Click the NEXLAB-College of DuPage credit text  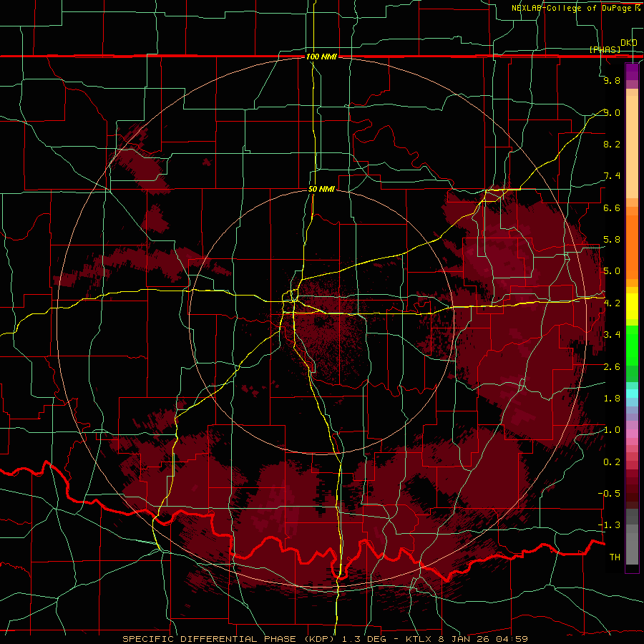(572, 8)
